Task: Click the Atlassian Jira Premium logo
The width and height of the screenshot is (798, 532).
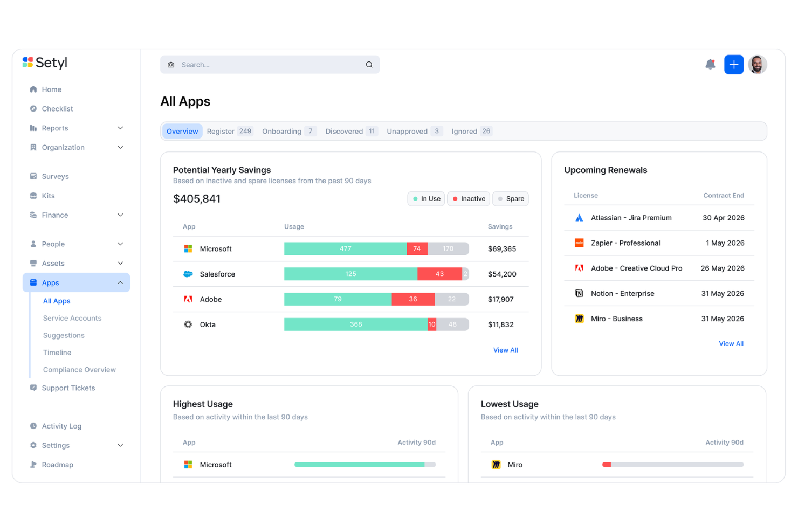Action: 579,218
